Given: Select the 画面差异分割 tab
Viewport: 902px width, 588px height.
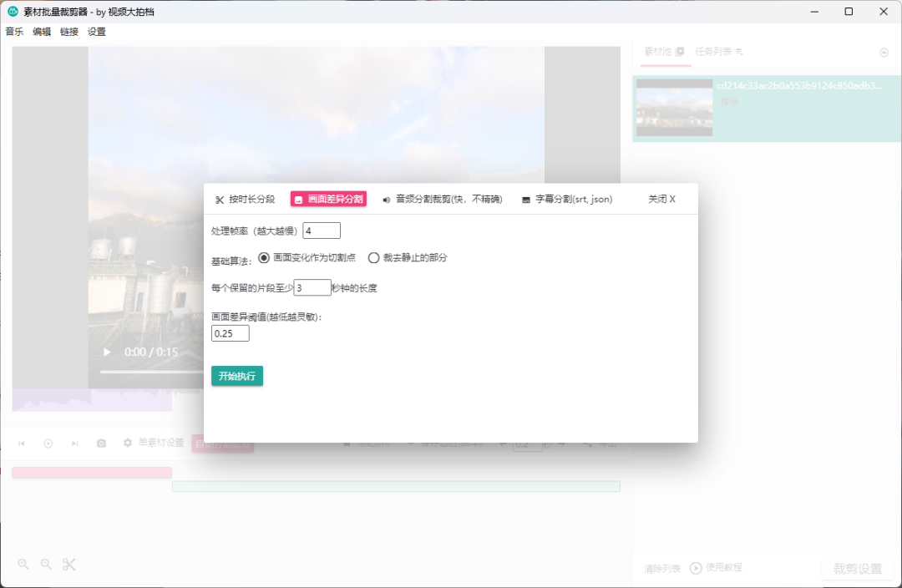Looking at the screenshot, I should point(328,199).
